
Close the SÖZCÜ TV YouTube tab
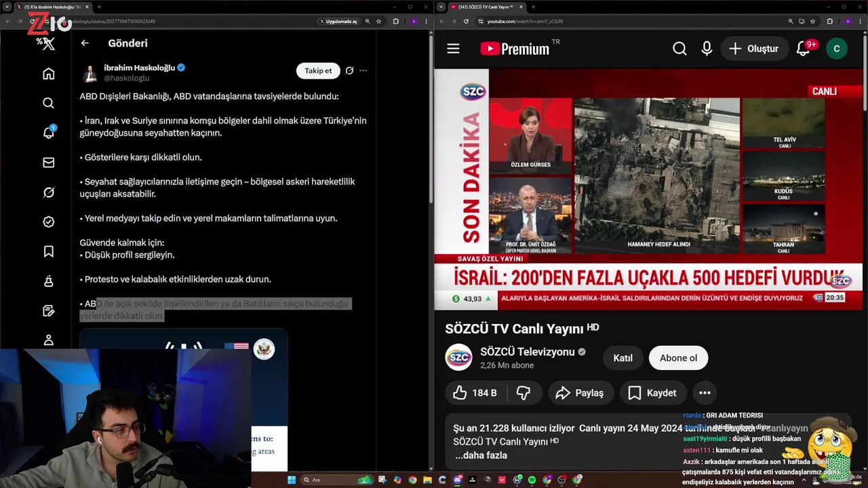coord(519,7)
